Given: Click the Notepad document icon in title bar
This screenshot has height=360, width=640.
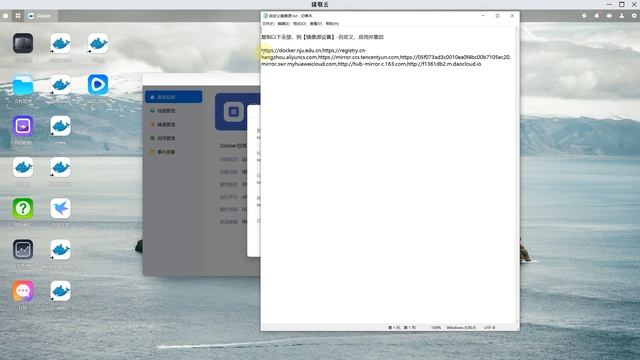Looking at the screenshot, I should 265,16.
